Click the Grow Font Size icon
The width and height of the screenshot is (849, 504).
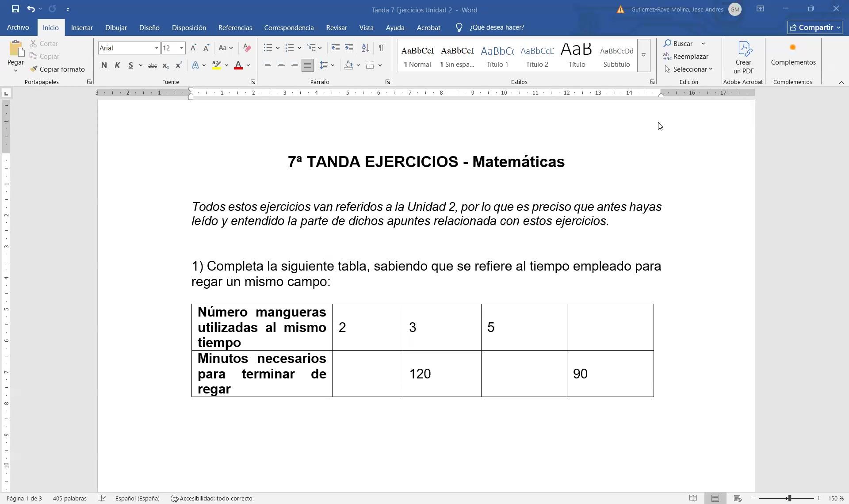193,48
